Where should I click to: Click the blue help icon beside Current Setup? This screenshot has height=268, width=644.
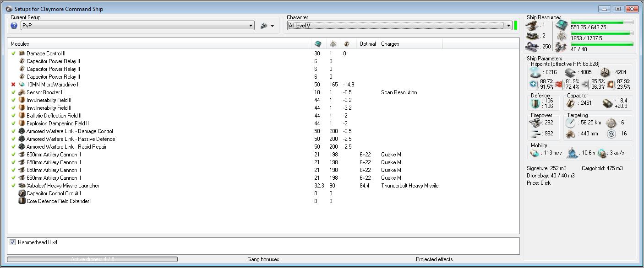[x=14, y=26]
